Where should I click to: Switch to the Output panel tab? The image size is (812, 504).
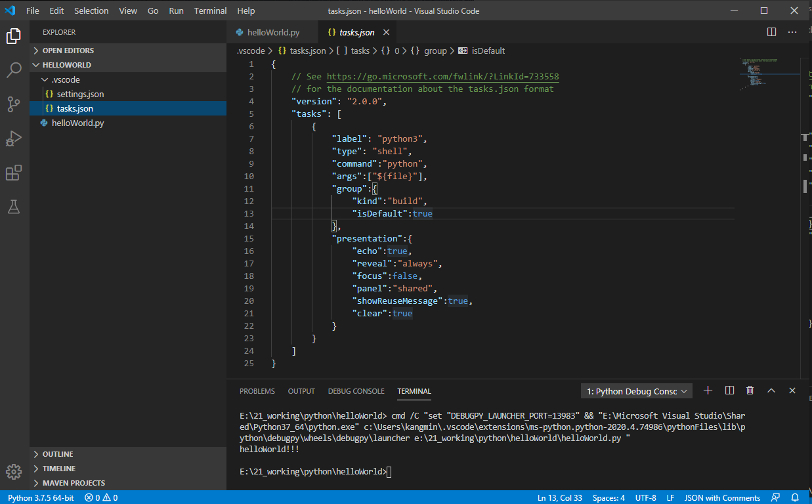[x=301, y=391]
